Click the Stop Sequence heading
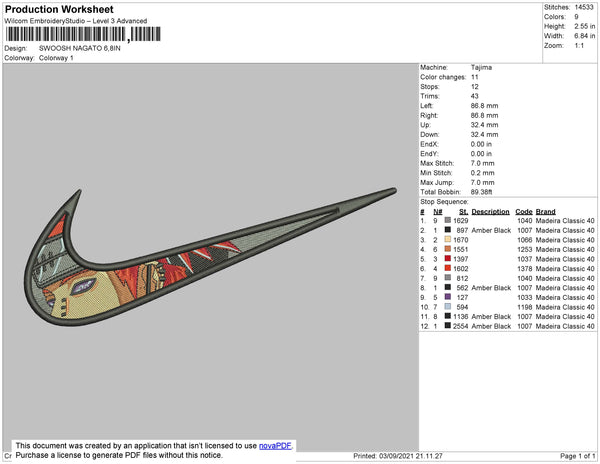The width and height of the screenshot is (600, 464). 444,202
